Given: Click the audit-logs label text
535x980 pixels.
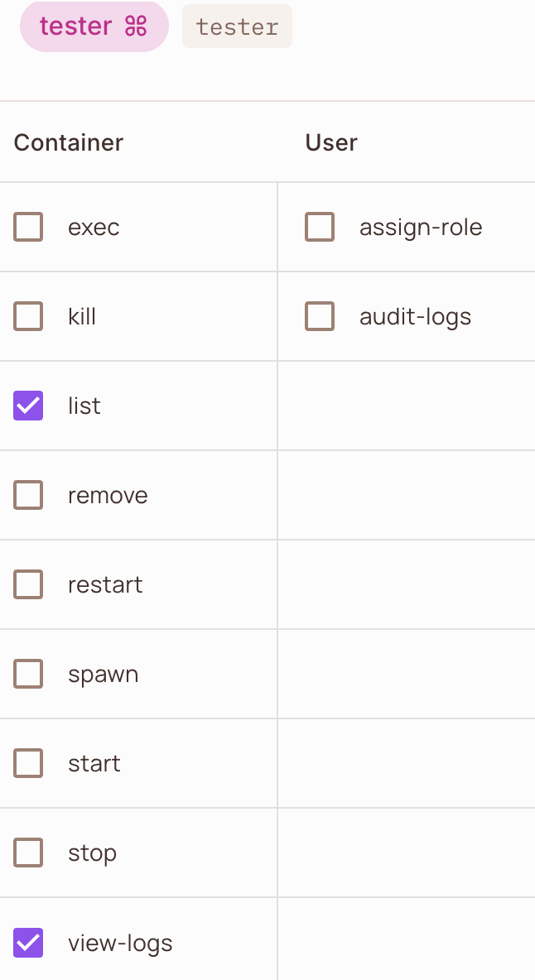Looking at the screenshot, I should [415, 317].
